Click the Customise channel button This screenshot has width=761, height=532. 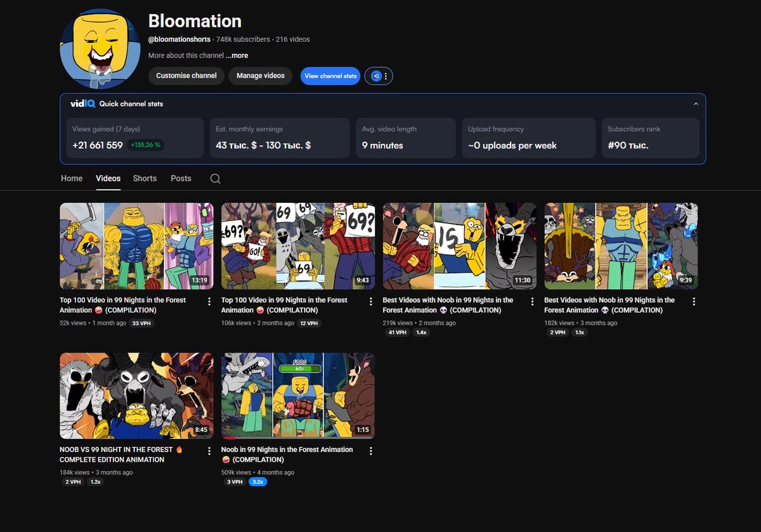coord(186,75)
